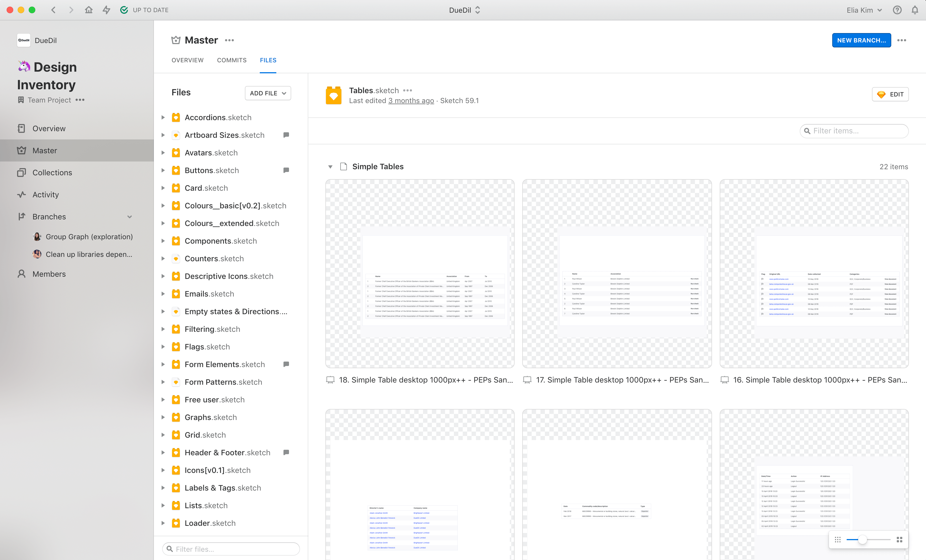The image size is (926, 560).
Task: Open more options next to Tables.sketch
Action: coord(407,90)
